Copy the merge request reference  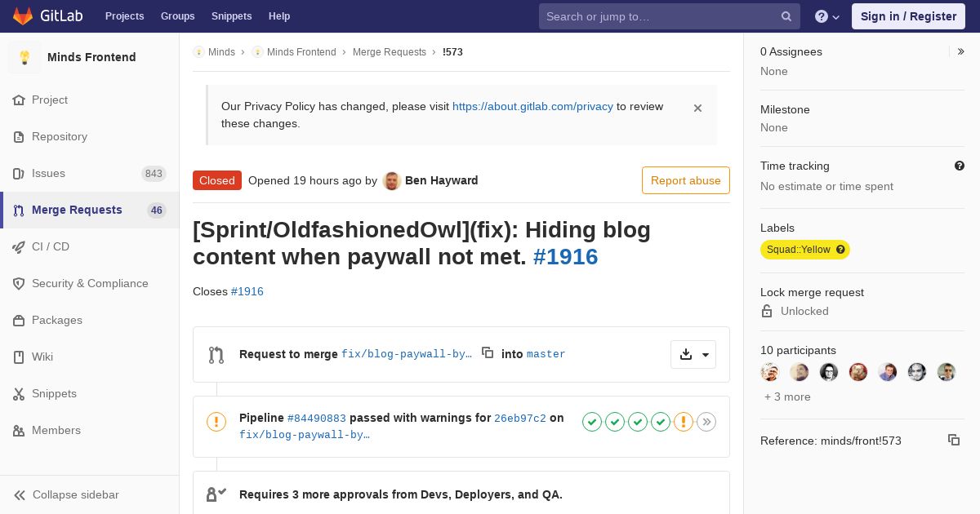(x=953, y=440)
